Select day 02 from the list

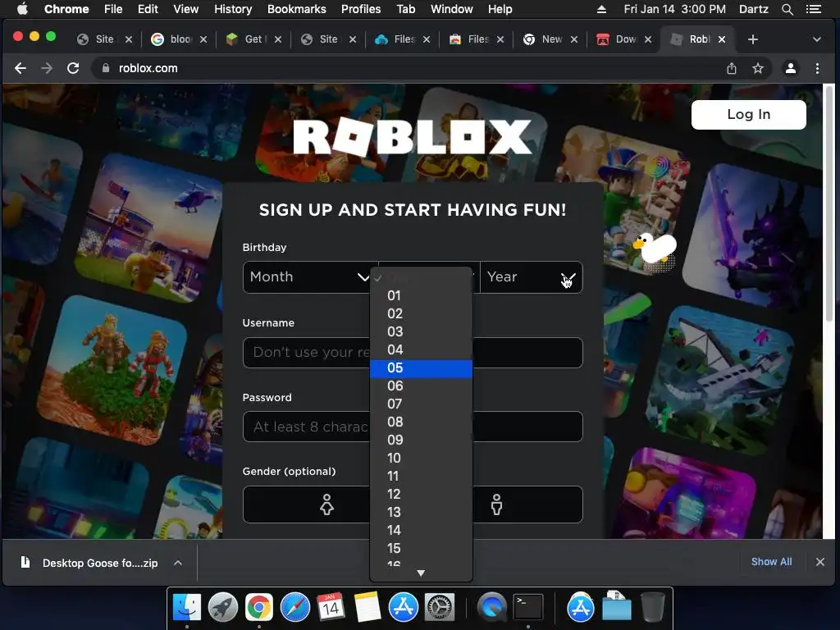(x=421, y=314)
